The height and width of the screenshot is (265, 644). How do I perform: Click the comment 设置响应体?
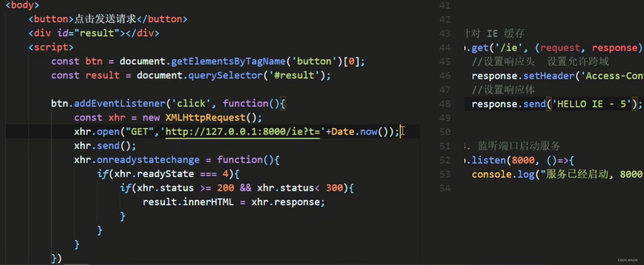(503, 90)
